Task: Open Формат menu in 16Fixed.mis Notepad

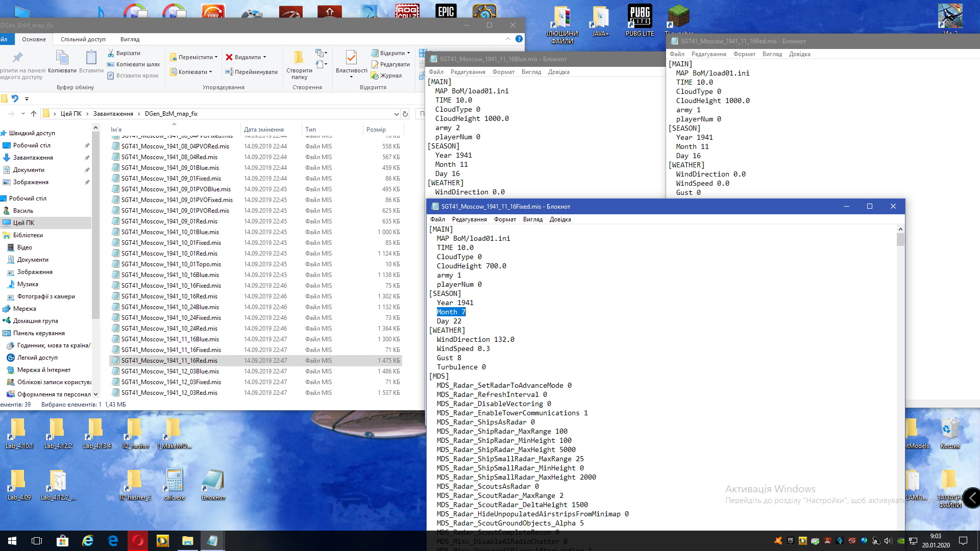Action: coord(504,219)
